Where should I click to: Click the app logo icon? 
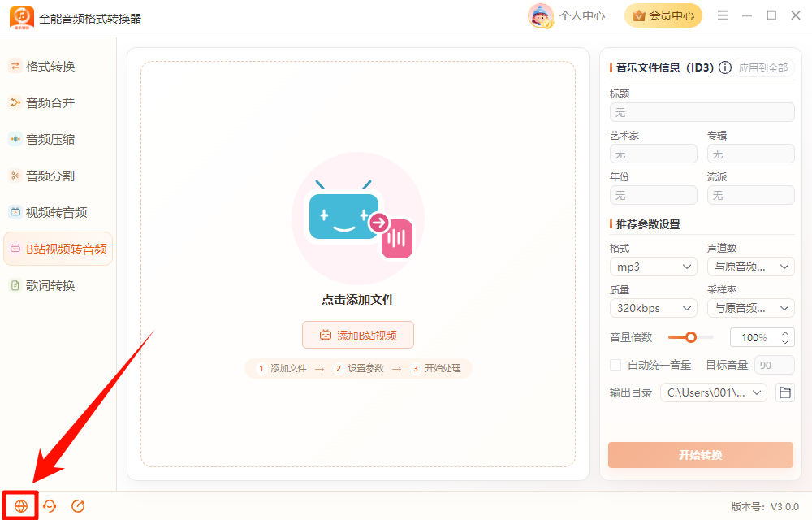22,18
